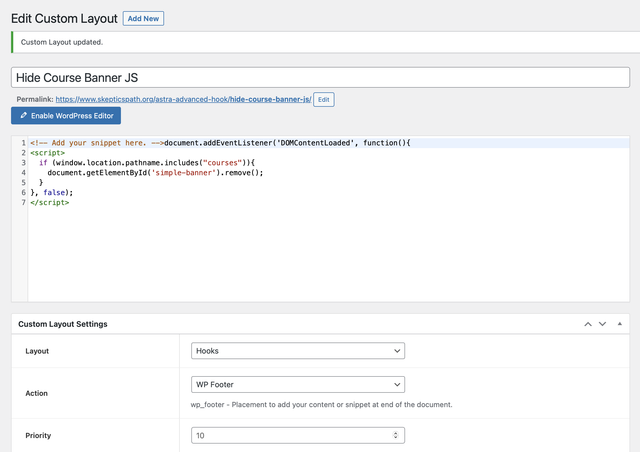Open the Action dropdown set to WP Footer
The height and width of the screenshot is (452, 640).
pos(298,384)
